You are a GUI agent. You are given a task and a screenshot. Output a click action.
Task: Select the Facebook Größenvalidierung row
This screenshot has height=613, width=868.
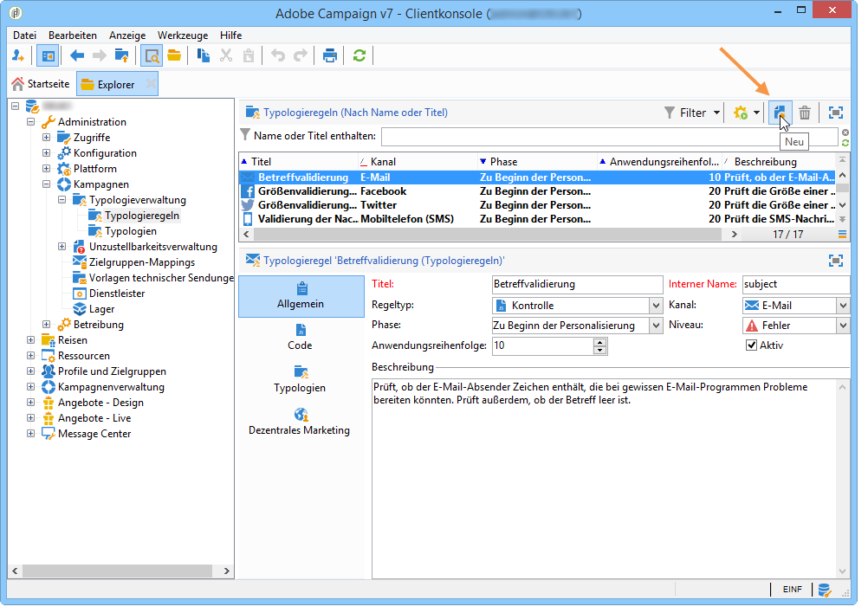point(537,191)
